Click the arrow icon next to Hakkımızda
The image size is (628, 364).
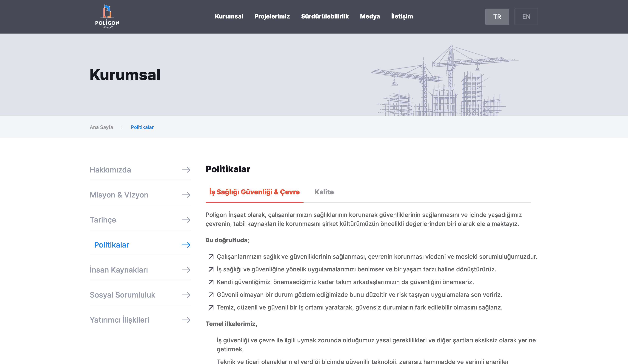tap(186, 170)
